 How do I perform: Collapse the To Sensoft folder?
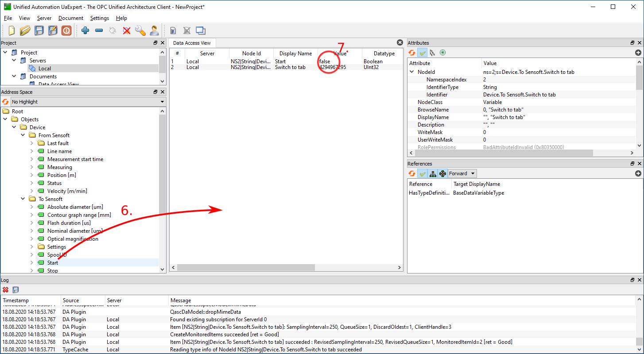tap(23, 199)
